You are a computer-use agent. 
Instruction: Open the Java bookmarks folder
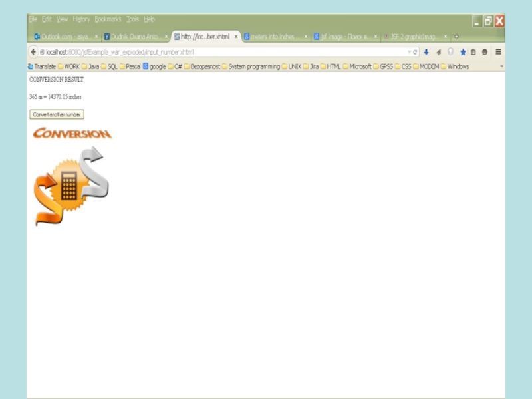coord(90,66)
